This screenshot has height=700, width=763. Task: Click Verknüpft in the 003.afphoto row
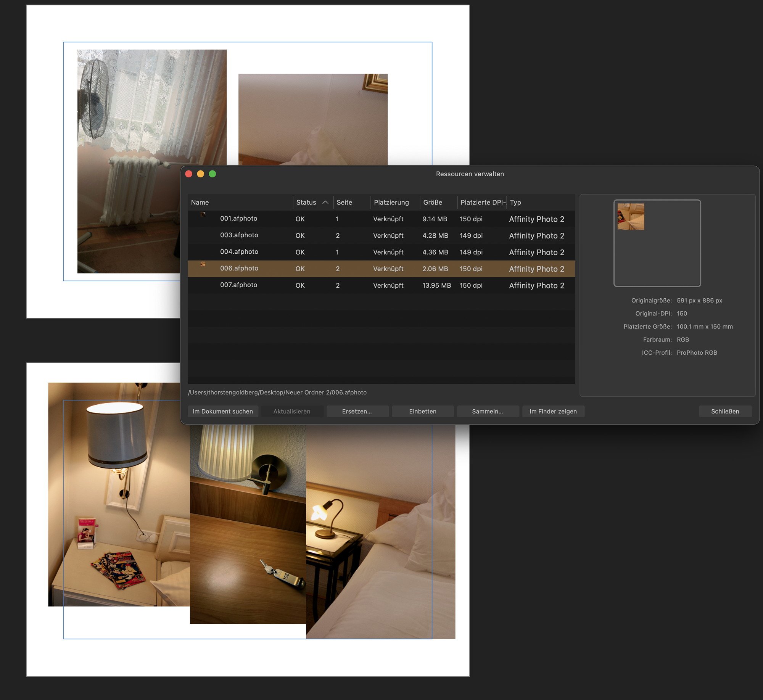point(388,235)
